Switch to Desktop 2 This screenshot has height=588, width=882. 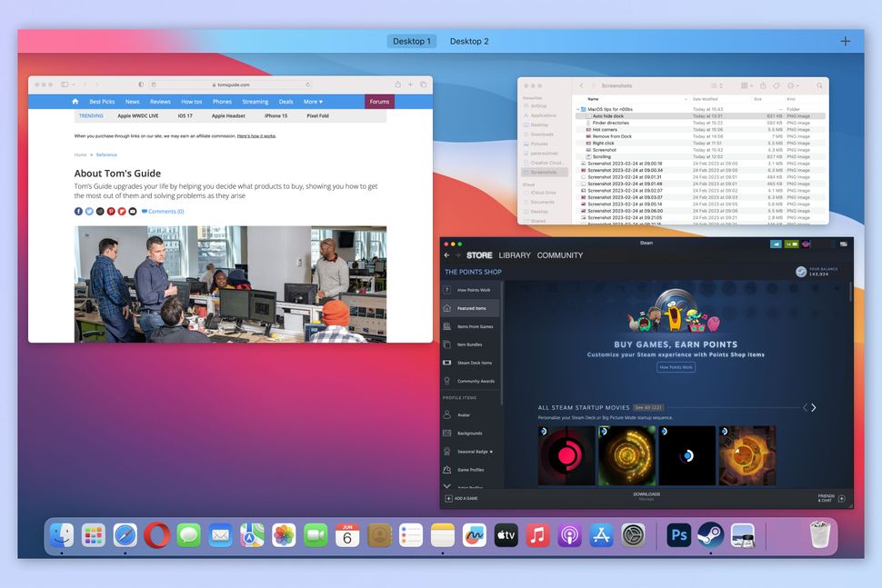tap(469, 41)
